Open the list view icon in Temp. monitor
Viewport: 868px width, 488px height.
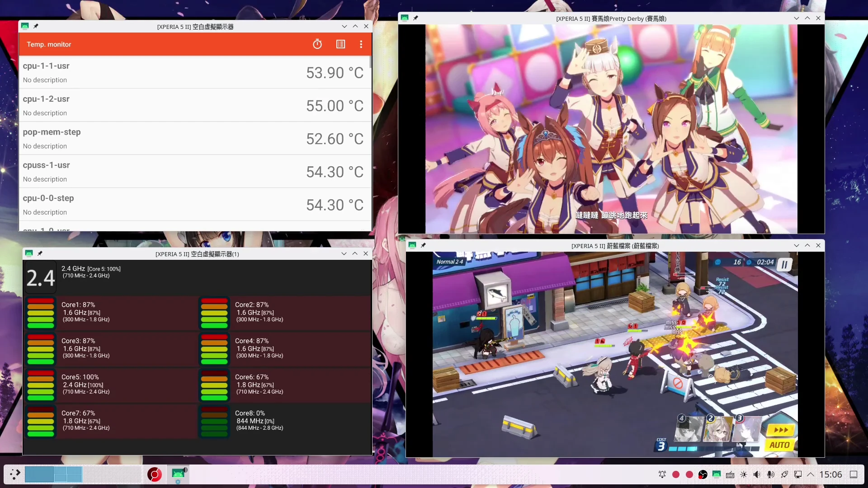point(340,44)
